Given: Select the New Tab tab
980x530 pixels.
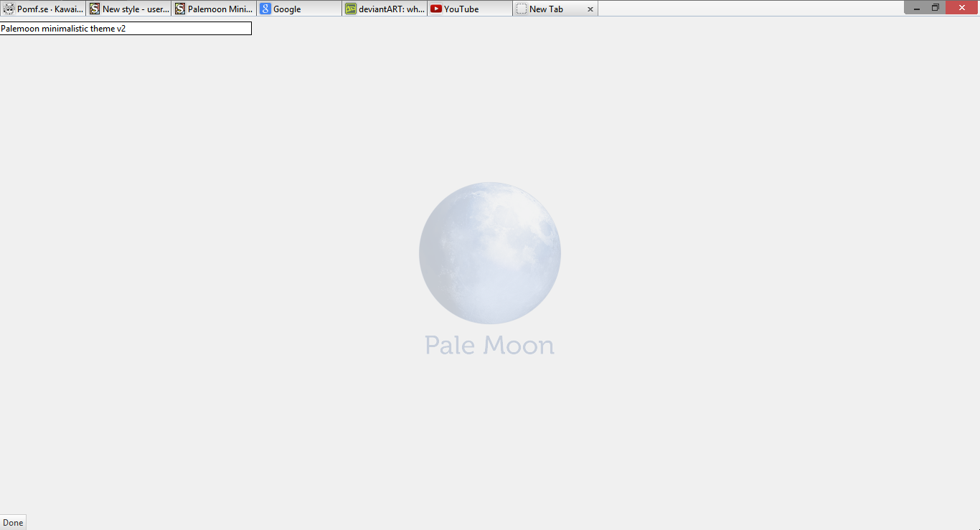Looking at the screenshot, I should [555, 9].
